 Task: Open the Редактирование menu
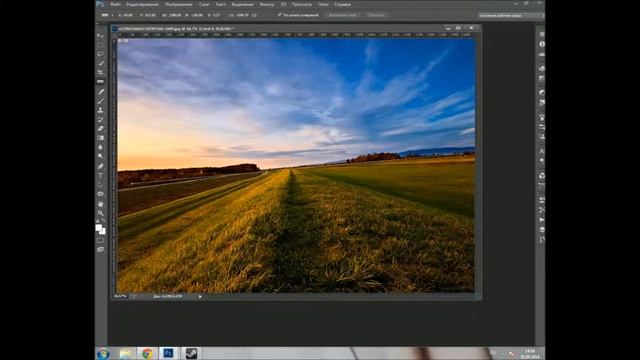(142, 4)
